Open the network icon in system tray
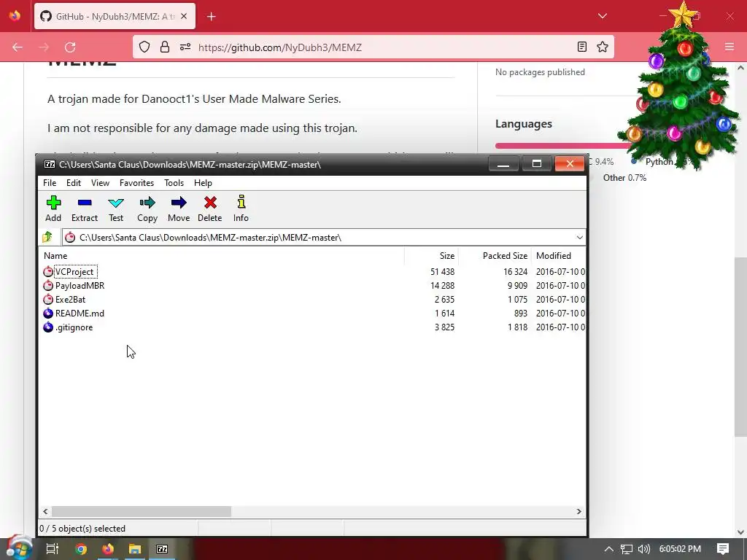 [x=627, y=549]
